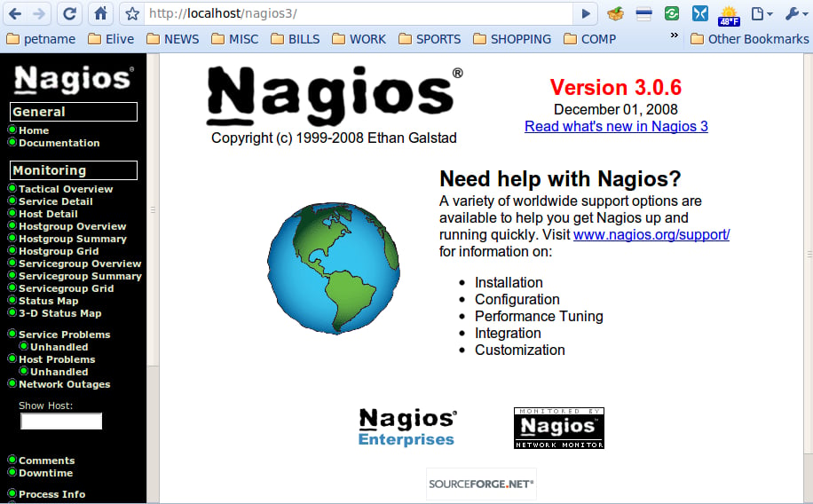Open Servicegroup Grid
The image size is (813, 504).
click(67, 288)
